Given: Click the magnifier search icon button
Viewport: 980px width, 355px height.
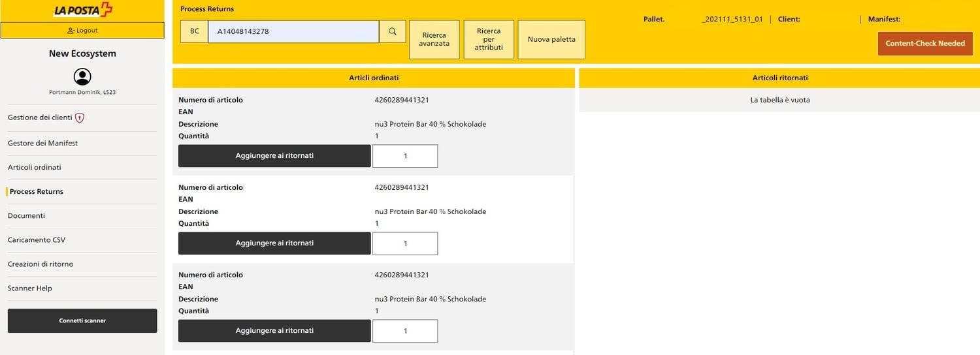Looking at the screenshot, I should (393, 31).
